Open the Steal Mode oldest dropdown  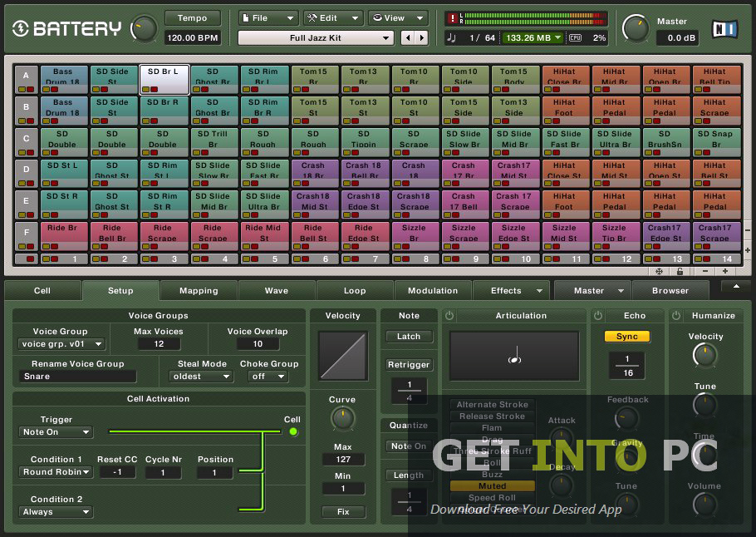tap(200, 377)
